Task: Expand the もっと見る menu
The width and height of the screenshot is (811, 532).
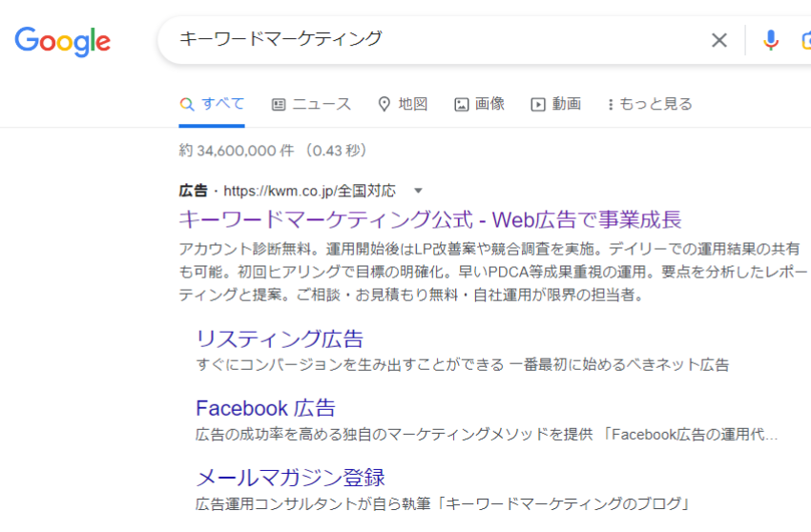Action: click(650, 104)
